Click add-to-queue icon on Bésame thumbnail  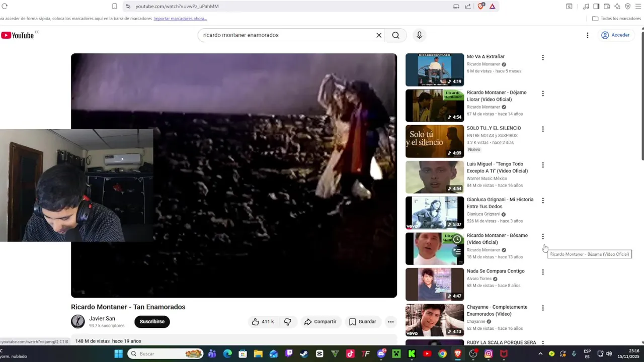click(457, 252)
